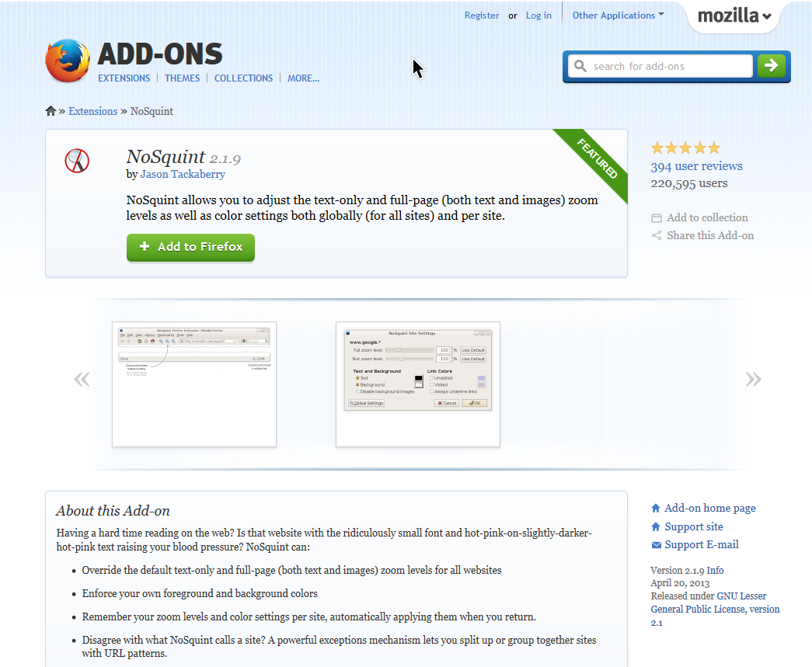Click the 'Version 2.1.9' text
This screenshot has height=667, width=812.
click(678, 570)
